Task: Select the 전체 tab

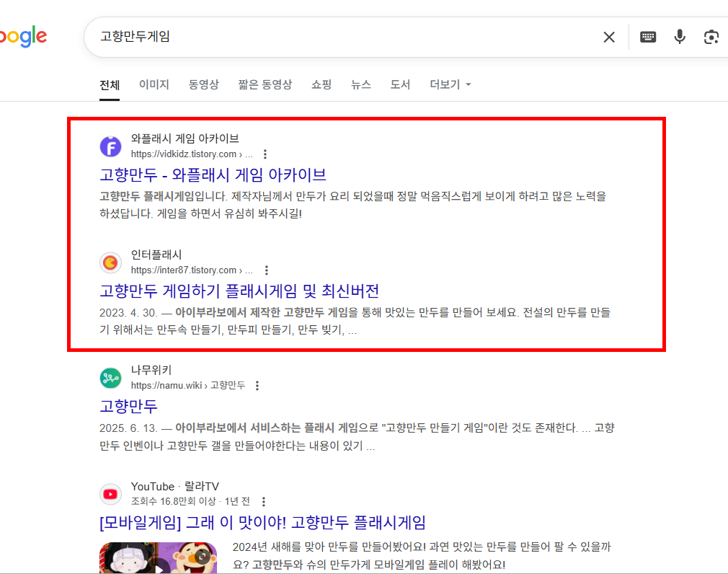Action: point(110,85)
